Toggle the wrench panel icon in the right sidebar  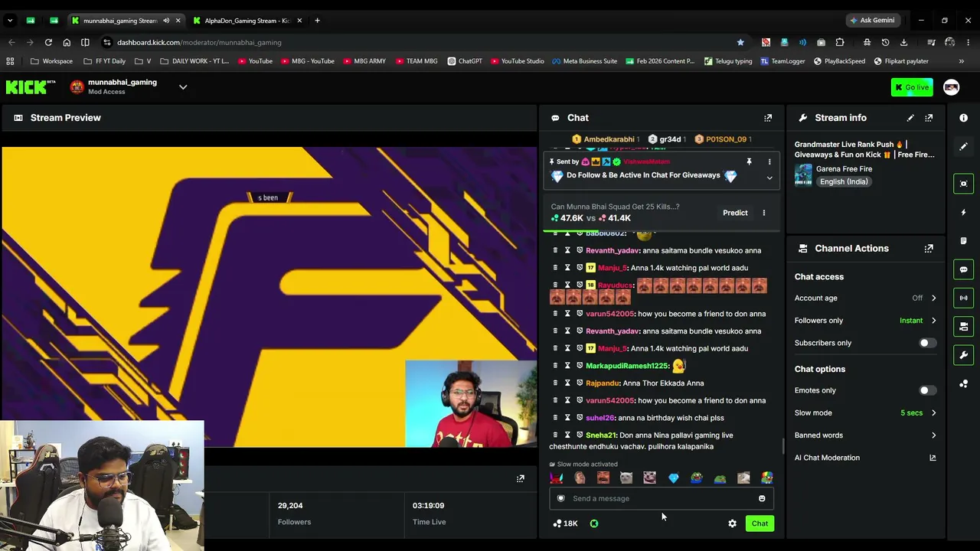(963, 355)
